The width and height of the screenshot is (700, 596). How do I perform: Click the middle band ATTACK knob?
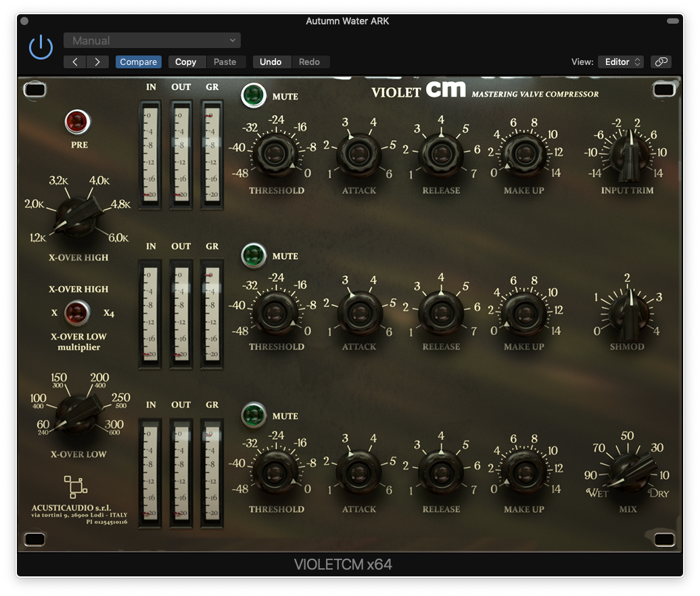click(x=359, y=313)
